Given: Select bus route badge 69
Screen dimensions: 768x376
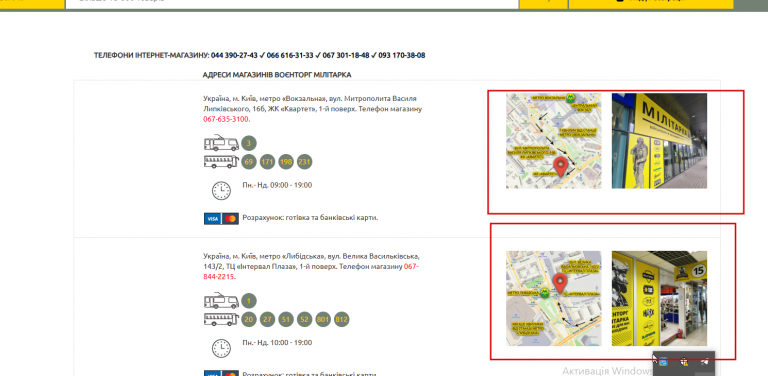Looking at the screenshot, I should click(249, 162).
